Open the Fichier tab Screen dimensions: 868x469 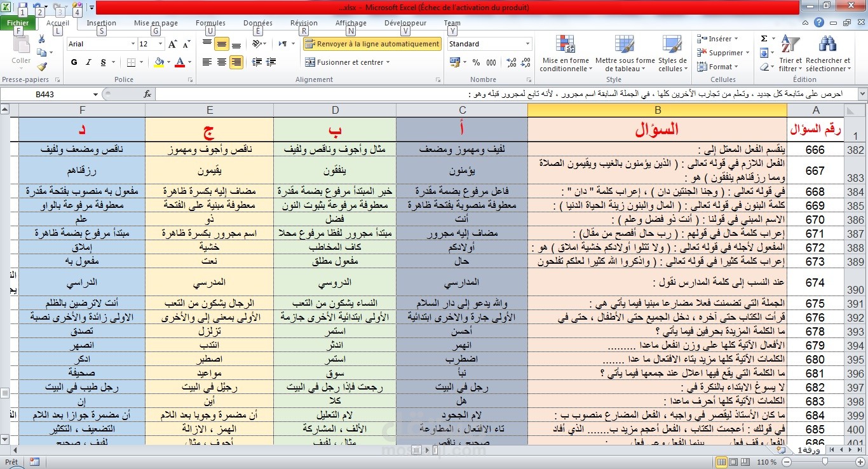[x=18, y=23]
